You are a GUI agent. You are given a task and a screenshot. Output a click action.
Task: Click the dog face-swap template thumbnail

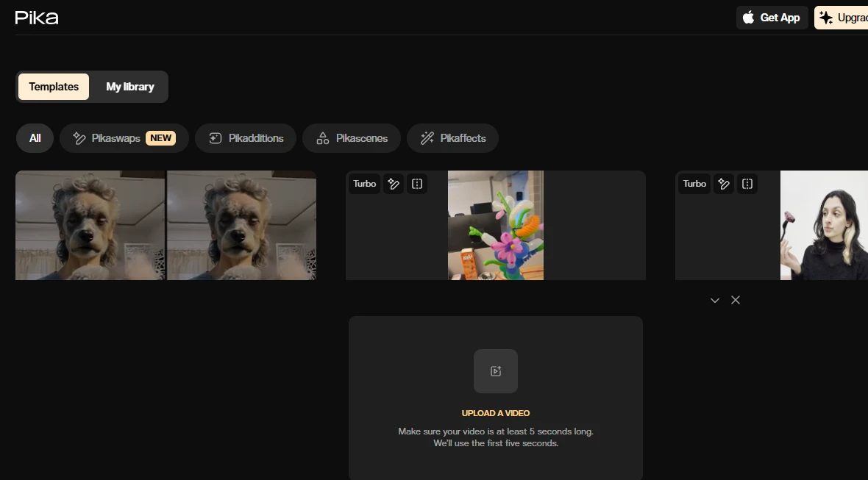(166, 225)
